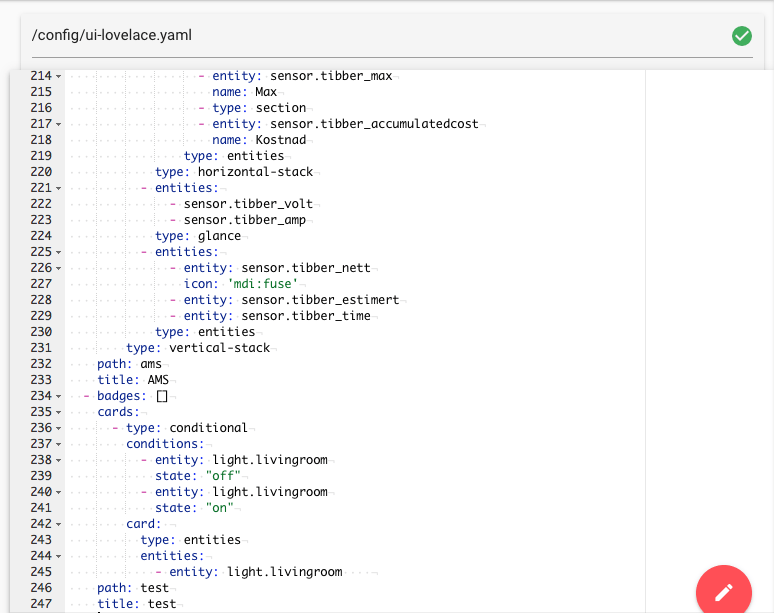Collapse the fold arrow at line 244

(x=58, y=557)
